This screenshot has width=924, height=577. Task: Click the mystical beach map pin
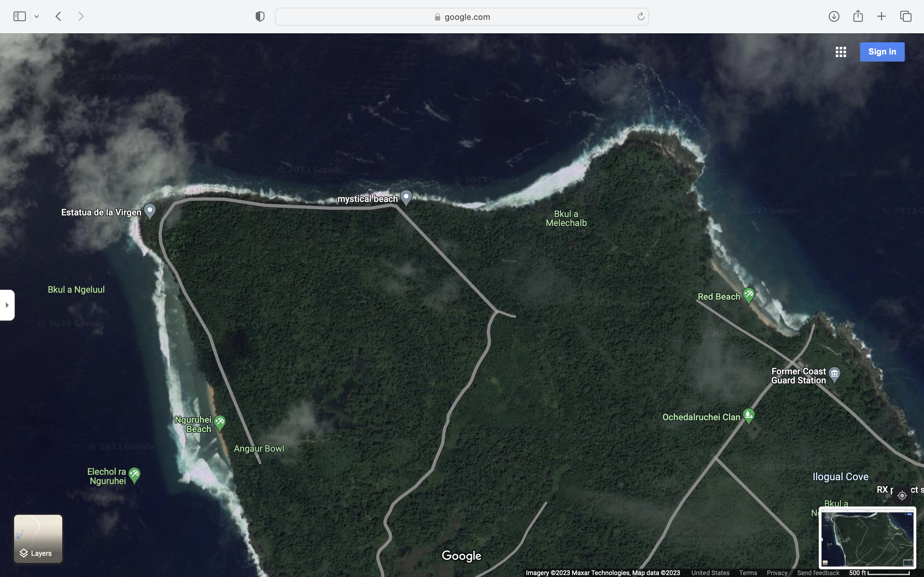click(406, 197)
